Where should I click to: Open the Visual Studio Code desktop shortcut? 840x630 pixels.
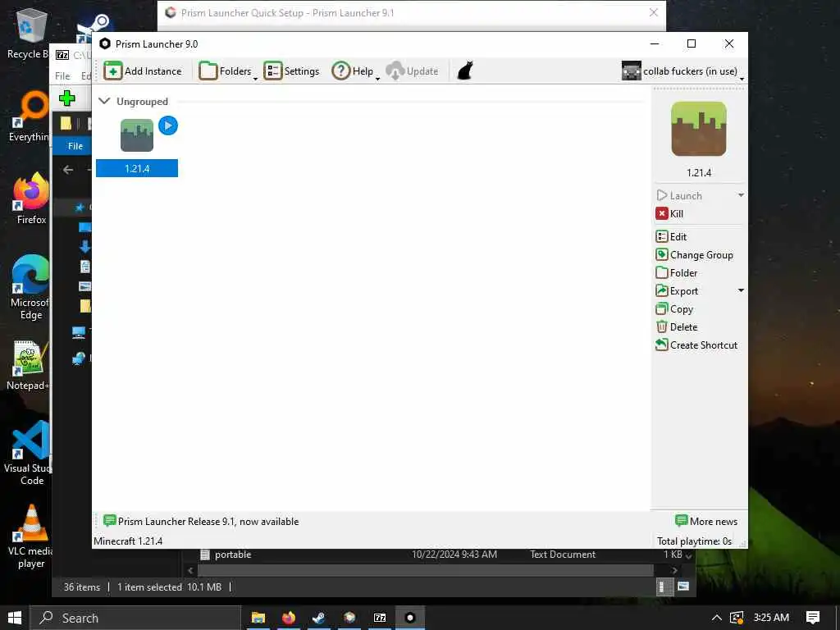28,453
